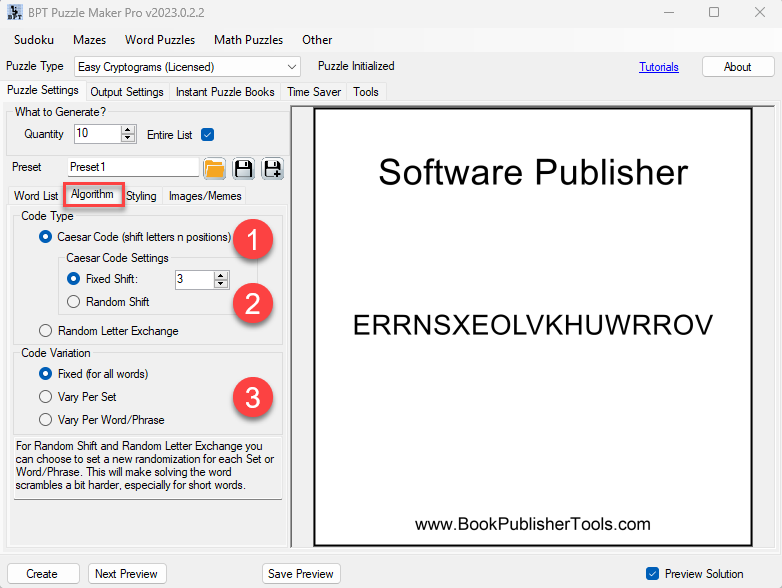Switch to the Instant Puzzle Books tab

click(x=225, y=92)
